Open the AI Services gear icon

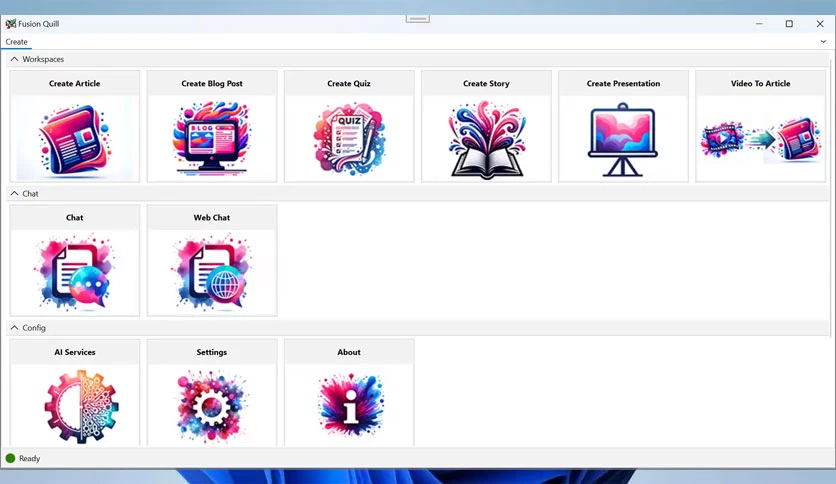81,406
